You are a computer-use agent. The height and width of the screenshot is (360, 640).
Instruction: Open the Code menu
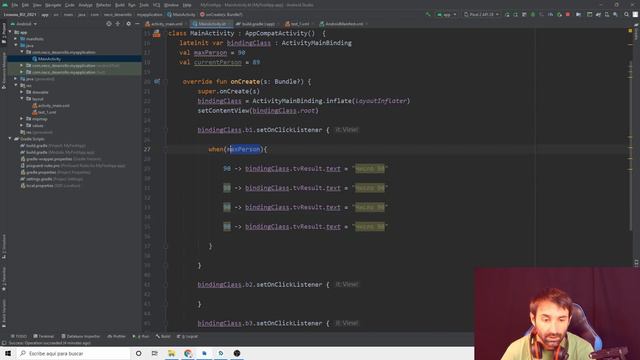coord(70,5)
